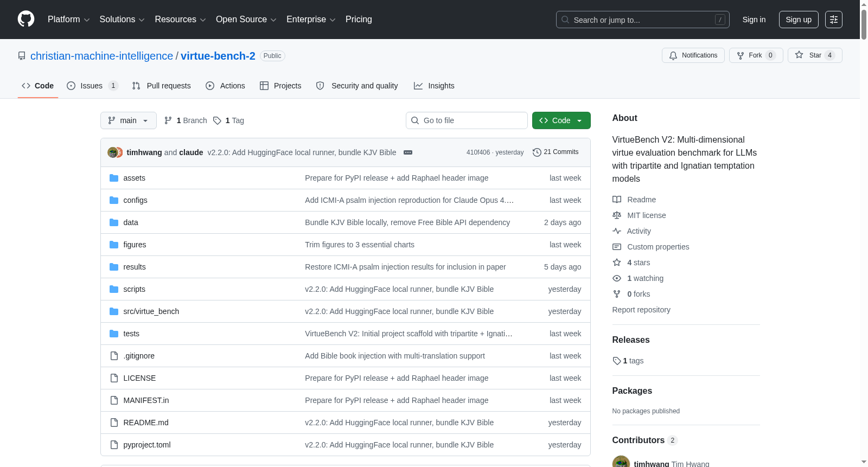868x467 pixels.
Task: Go to the Pricing page
Action: pos(359,20)
